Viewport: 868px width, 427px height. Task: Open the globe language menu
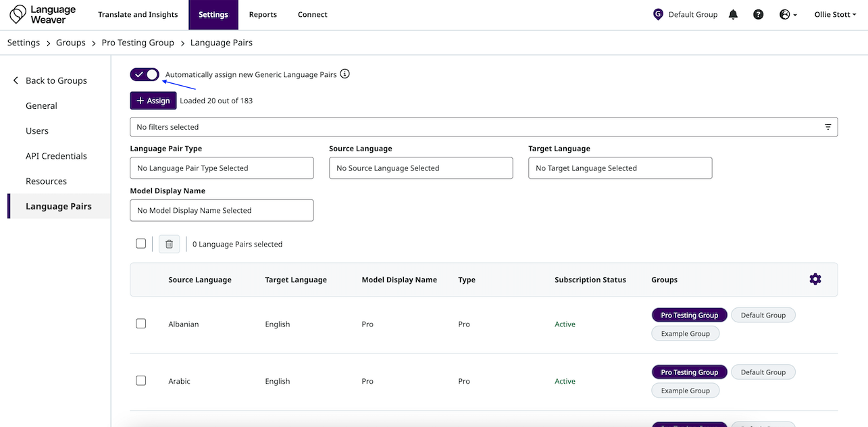coord(788,14)
